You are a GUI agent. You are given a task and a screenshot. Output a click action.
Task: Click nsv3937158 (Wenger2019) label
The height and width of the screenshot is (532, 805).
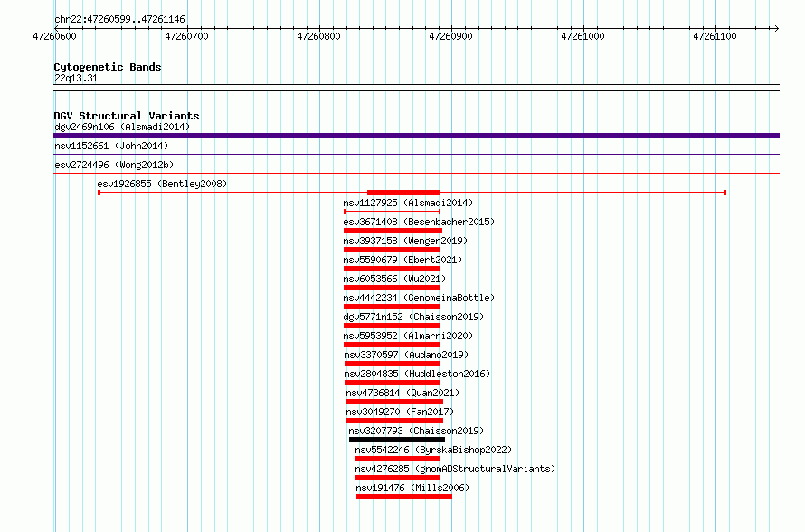pyautogui.click(x=405, y=241)
